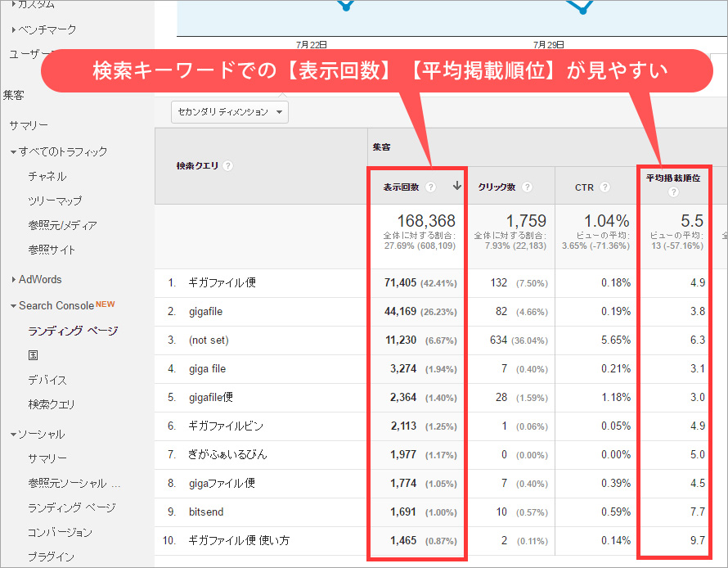
Task: Click sort arrow on 表示回数 column
Action: pos(457,186)
